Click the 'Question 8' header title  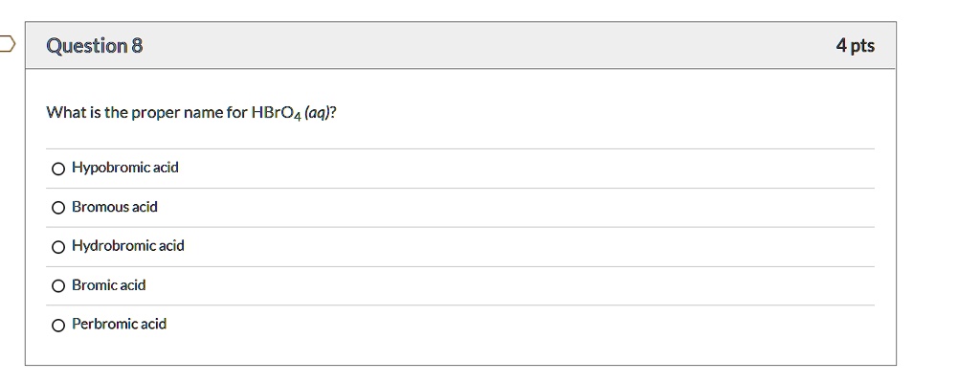(95, 46)
